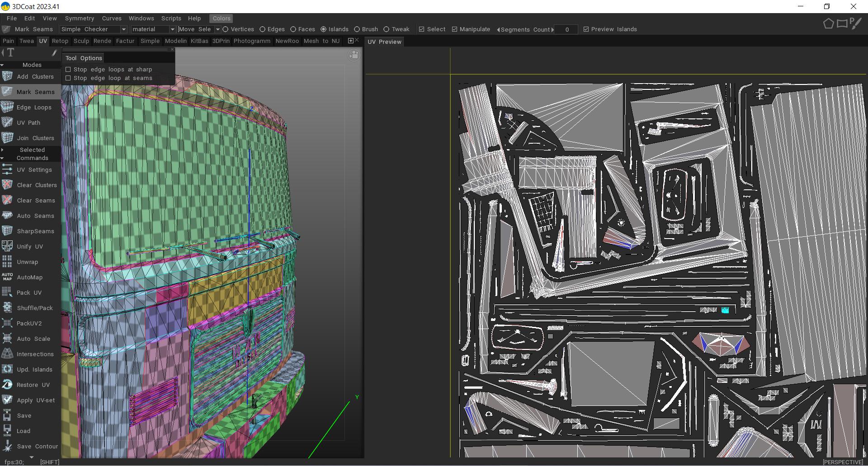Click the Pack UV icon
The height and width of the screenshot is (466, 868).
point(7,292)
